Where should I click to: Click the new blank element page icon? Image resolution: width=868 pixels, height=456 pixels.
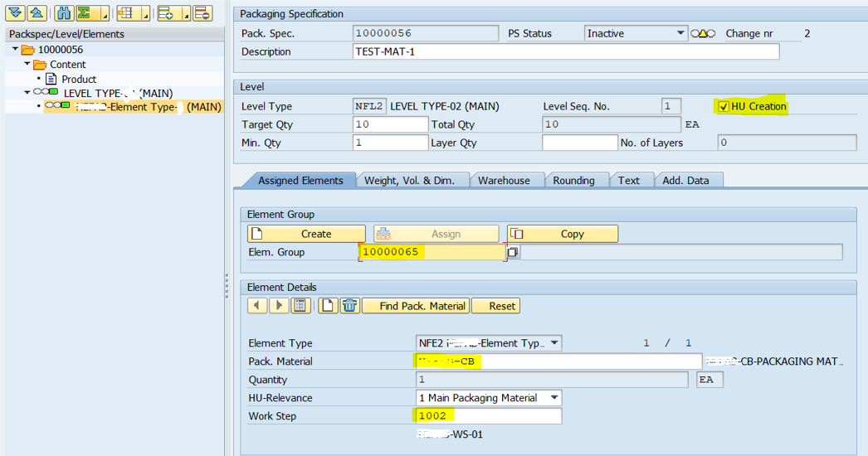(329, 306)
